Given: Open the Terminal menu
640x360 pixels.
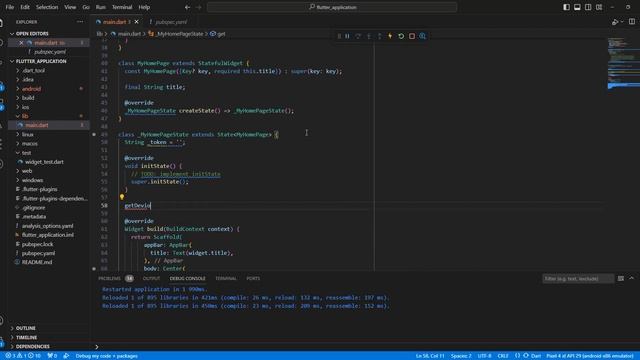Looking at the screenshot, I should [x=122, y=7].
